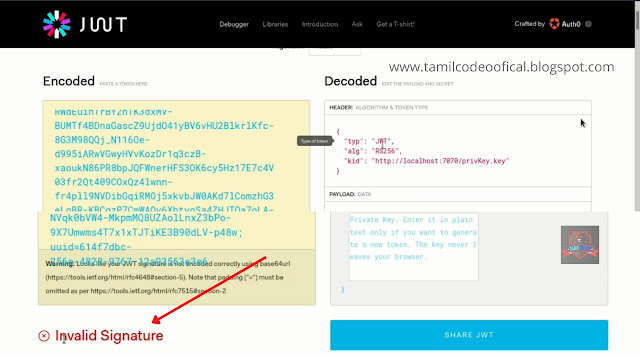Screen dimensions: 640x360
Task: Click the Invalid Signature text
Action: [109, 336]
